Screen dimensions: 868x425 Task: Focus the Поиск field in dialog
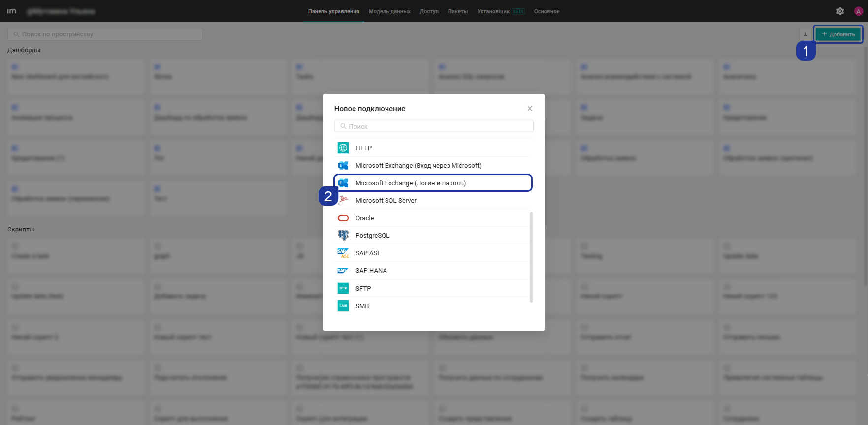(434, 126)
